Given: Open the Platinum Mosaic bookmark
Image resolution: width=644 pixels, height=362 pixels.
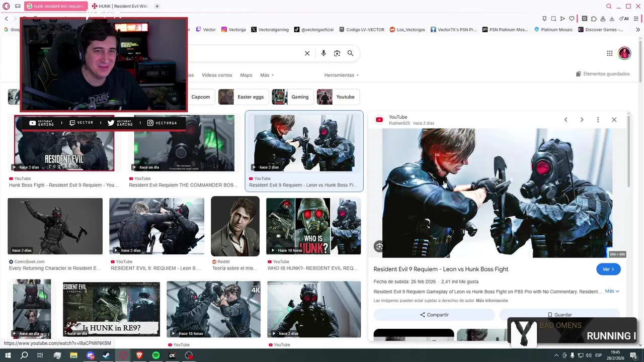Looking at the screenshot, I should click(x=553, y=30).
